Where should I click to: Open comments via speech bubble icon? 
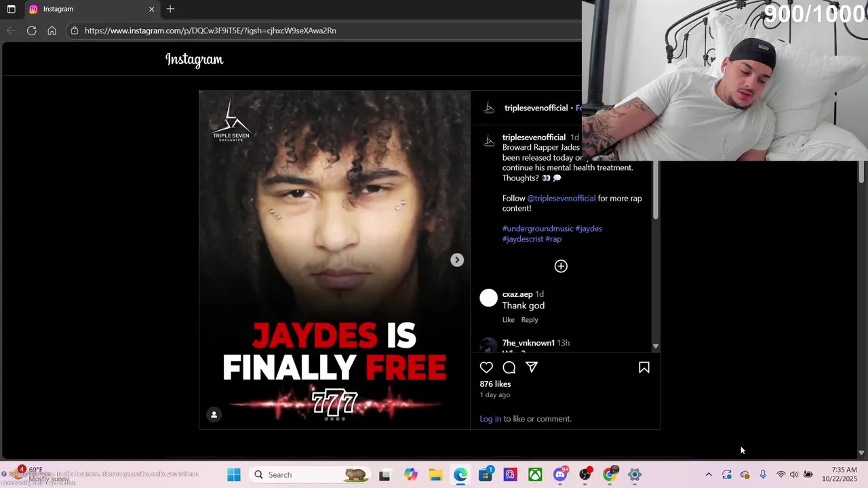pos(509,367)
